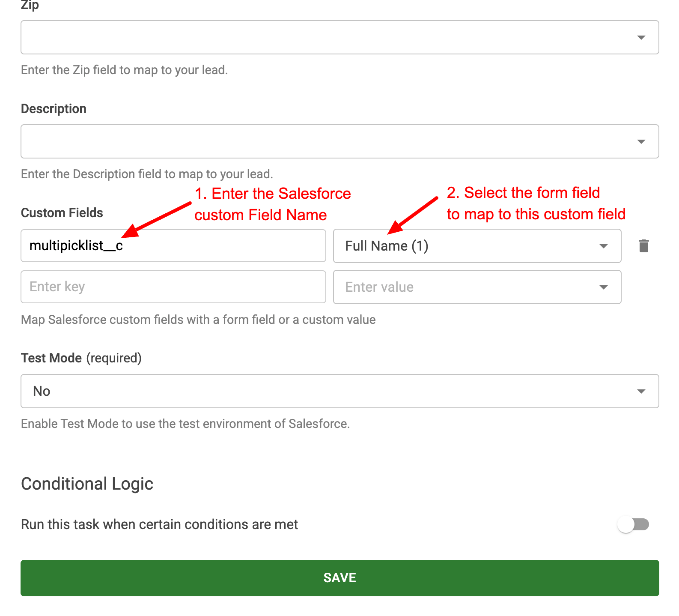The image size is (679, 616).
Task: Click the Enter value dropdown arrow
Action: pos(603,287)
